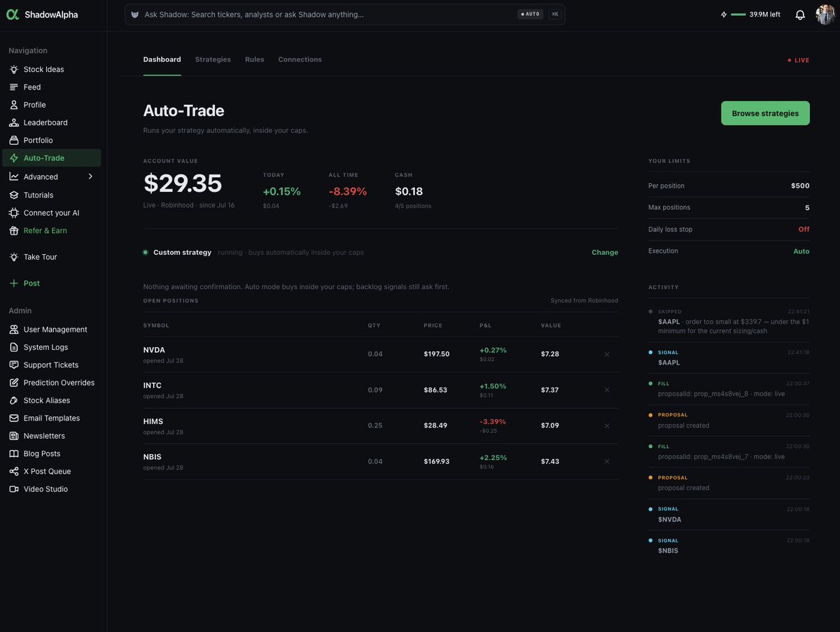
Task: Click the NBIS symbol in positions
Action: point(153,457)
